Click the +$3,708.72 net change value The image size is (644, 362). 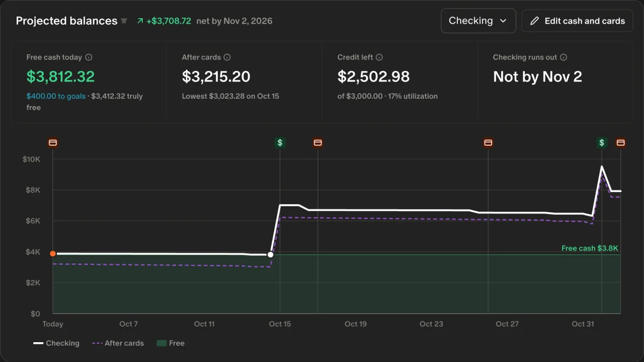(x=169, y=21)
